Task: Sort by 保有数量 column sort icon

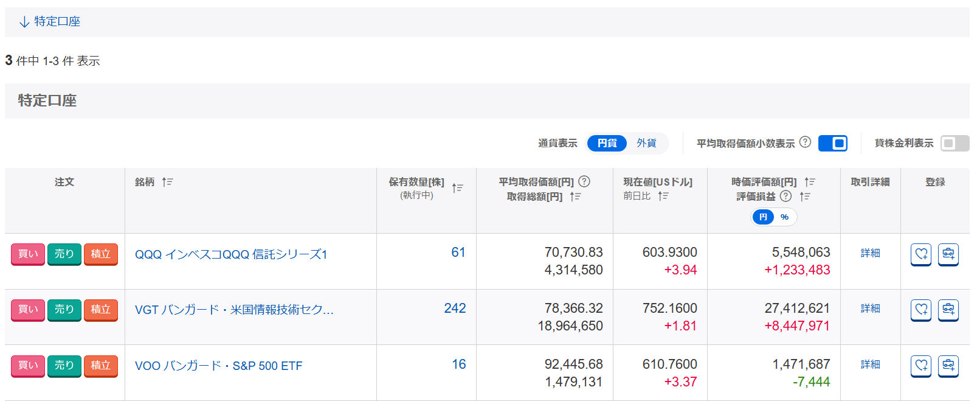Action: pos(458,188)
